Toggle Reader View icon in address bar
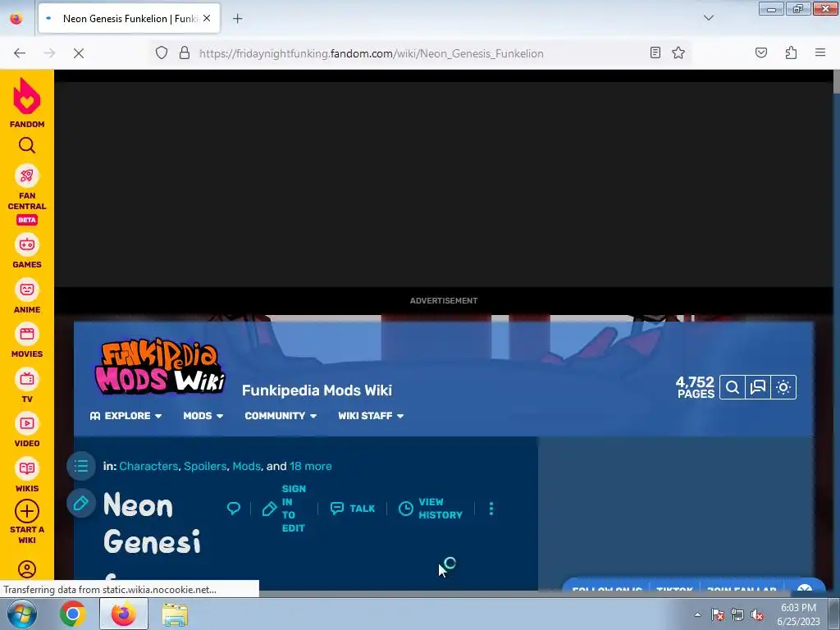Screen dimensions: 840x630 [655, 52]
